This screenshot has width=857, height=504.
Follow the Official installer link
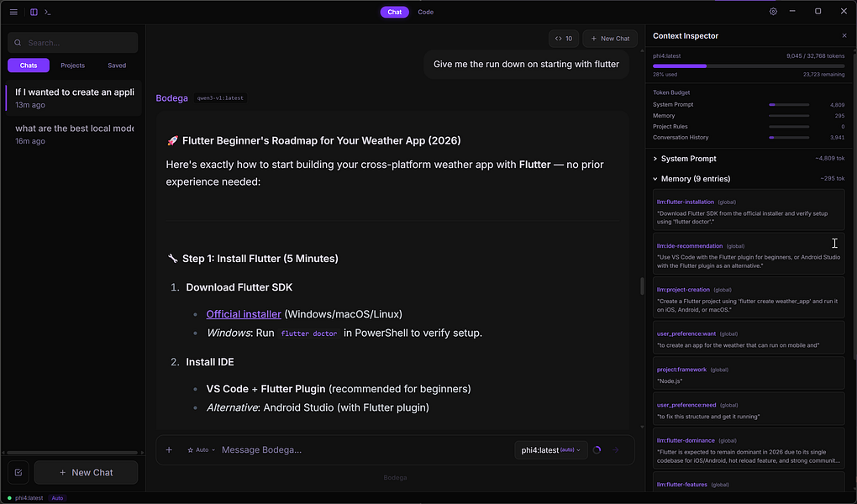coord(244,314)
